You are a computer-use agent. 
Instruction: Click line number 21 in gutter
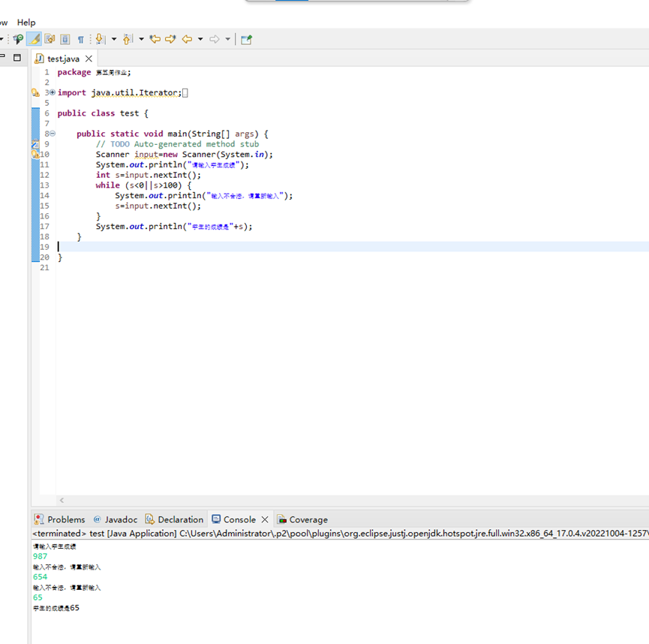[45, 267]
